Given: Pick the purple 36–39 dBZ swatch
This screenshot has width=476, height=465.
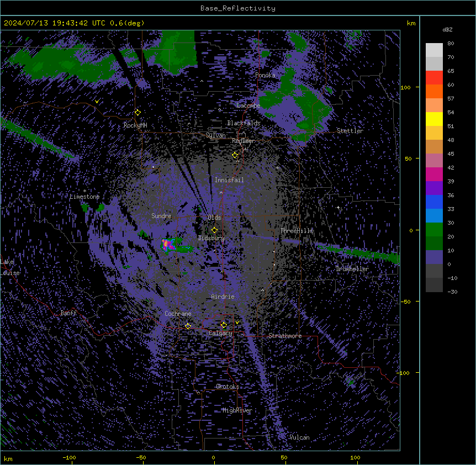Looking at the screenshot, I should tap(434, 188).
